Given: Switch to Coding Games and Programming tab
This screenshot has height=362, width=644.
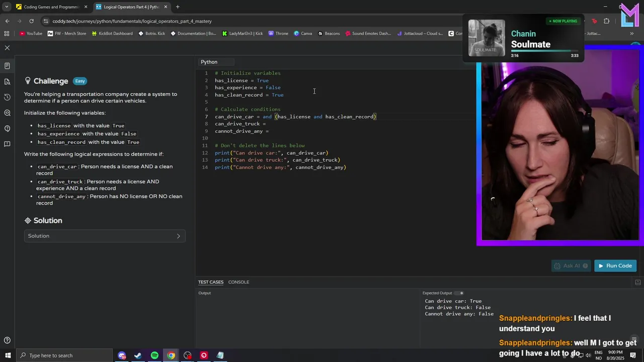Looking at the screenshot, I should pos(51,7).
